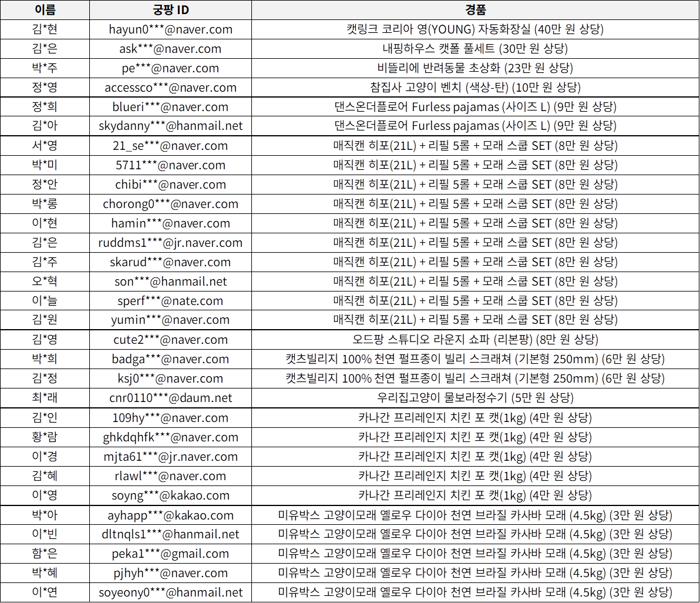Click the name cell 황*람
This screenshot has width=700, height=603.
(x=45, y=437)
